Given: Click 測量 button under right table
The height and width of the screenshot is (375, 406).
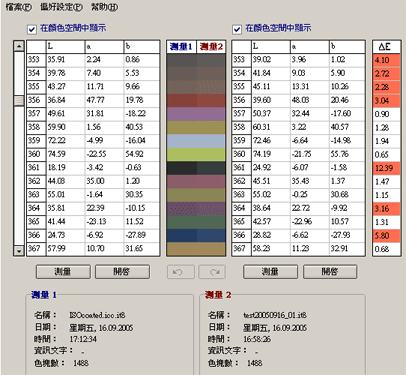Looking at the screenshot, I should coord(270,272).
